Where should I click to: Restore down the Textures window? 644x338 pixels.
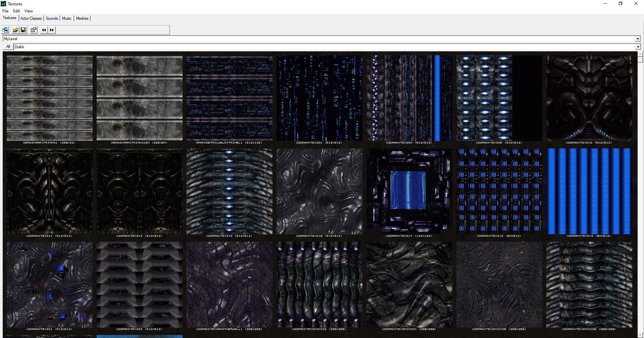(x=621, y=4)
